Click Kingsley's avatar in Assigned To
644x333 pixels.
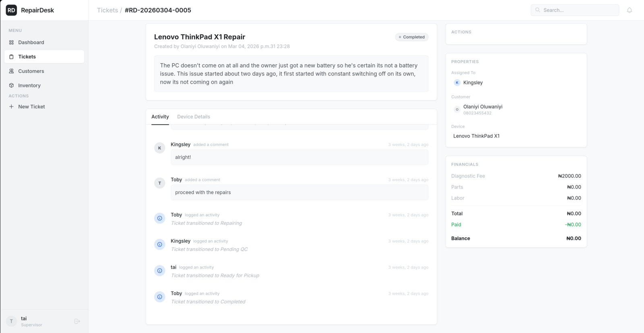coord(457,82)
